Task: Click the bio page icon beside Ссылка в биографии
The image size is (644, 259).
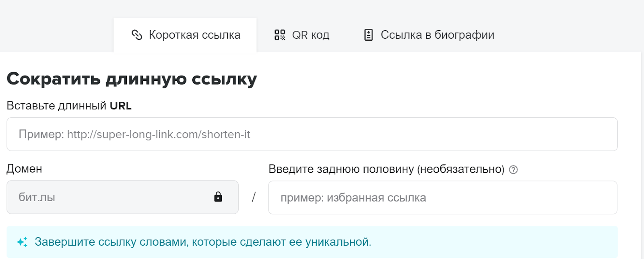Action: click(x=368, y=35)
